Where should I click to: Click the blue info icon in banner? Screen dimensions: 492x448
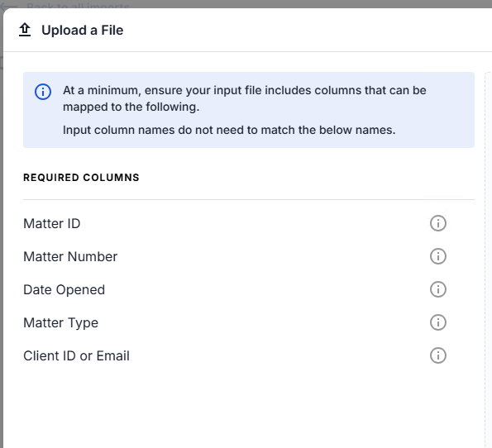(43, 92)
